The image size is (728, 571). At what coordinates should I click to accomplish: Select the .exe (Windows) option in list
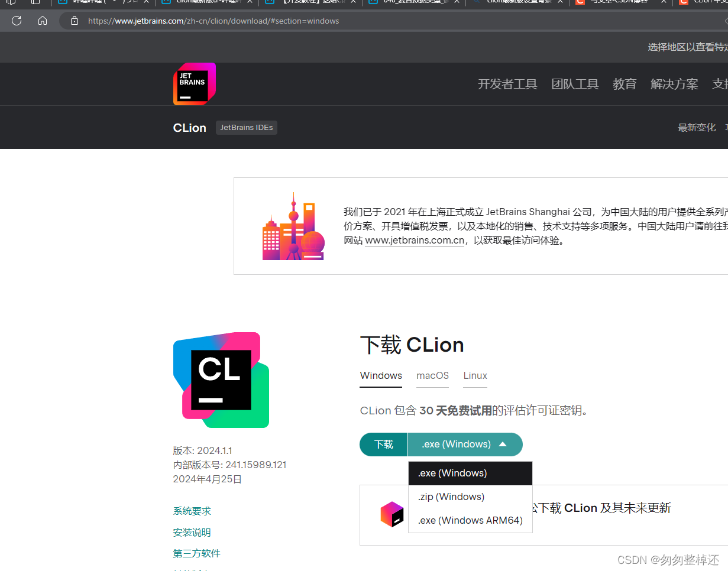pyautogui.click(x=471, y=473)
